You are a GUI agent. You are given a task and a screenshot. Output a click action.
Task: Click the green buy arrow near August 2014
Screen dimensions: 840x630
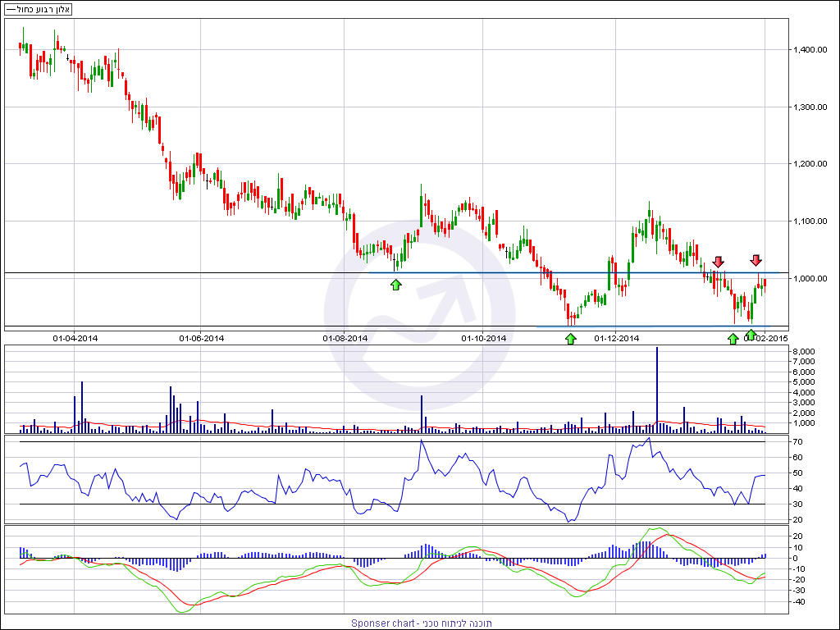pyautogui.click(x=396, y=285)
